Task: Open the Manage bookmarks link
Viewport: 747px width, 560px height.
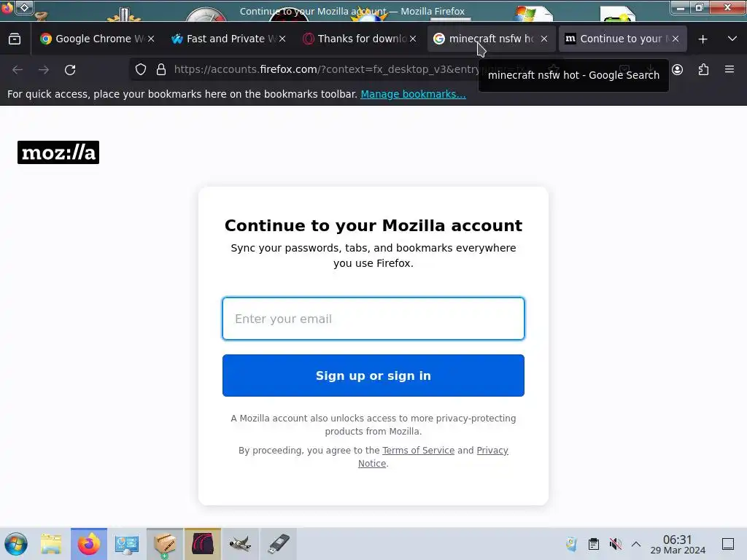Action: [413, 94]
